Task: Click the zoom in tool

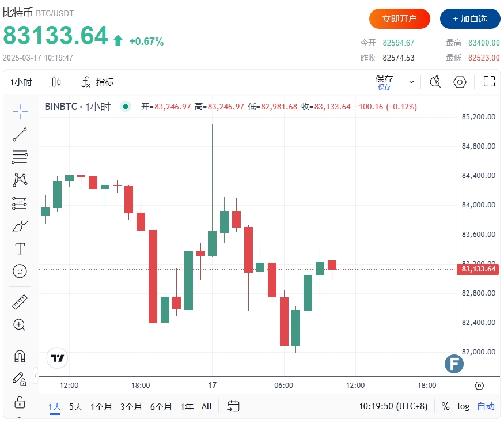Action: (x=19, y=325)
